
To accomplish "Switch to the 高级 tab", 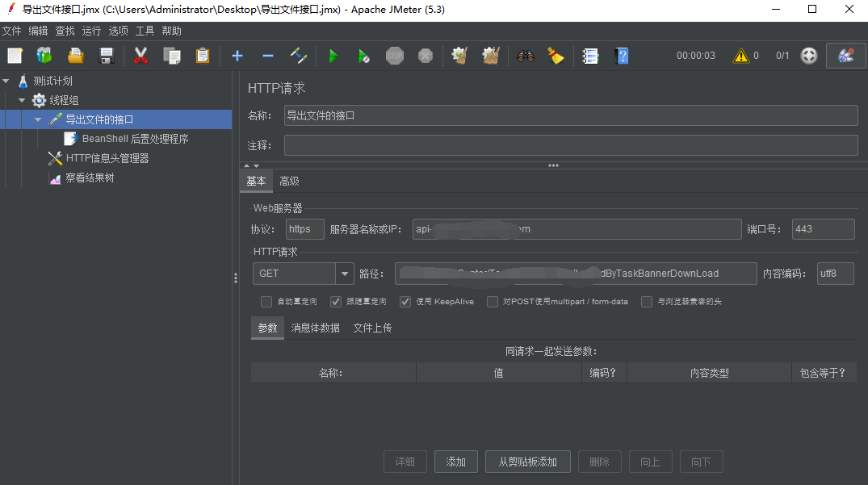I will point(290,182).
